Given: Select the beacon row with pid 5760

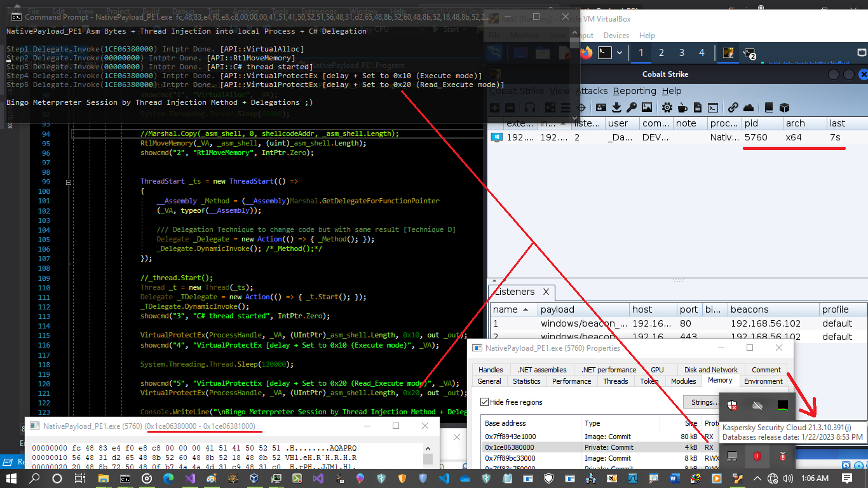Looking at the screenshot, I should point(677,137).
